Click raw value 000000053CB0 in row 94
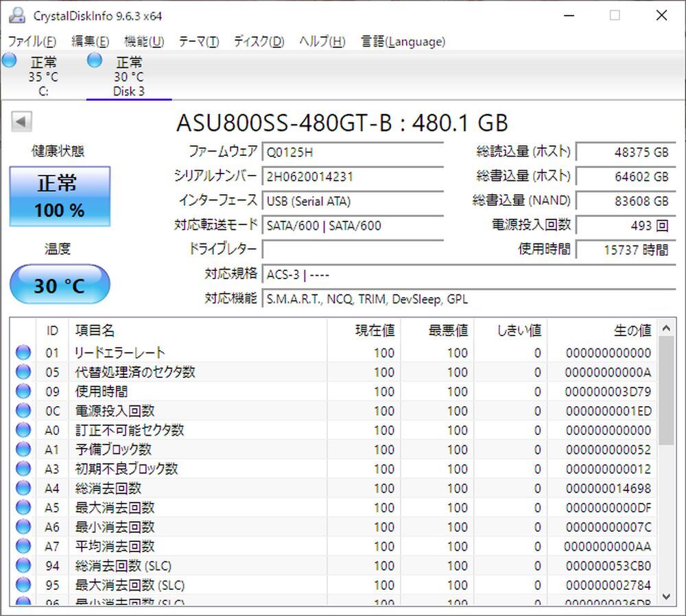The height and width of the screenshot is (616, 686). 608,566
